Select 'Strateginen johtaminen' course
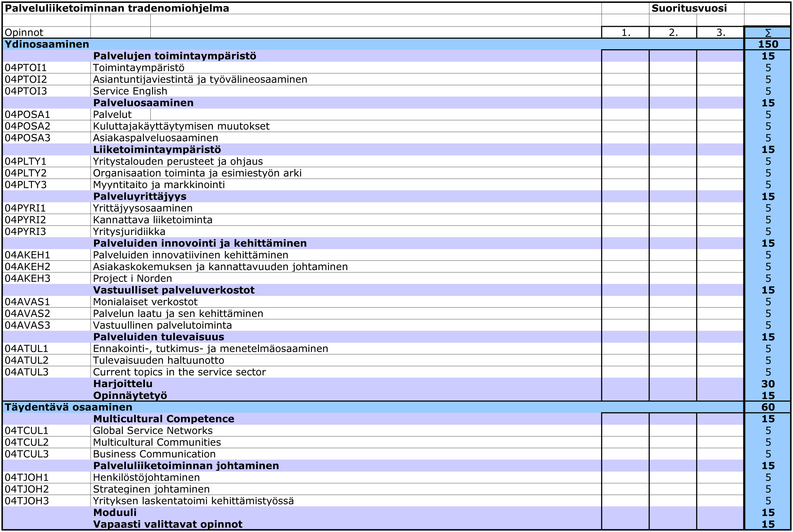 point(151,489)
